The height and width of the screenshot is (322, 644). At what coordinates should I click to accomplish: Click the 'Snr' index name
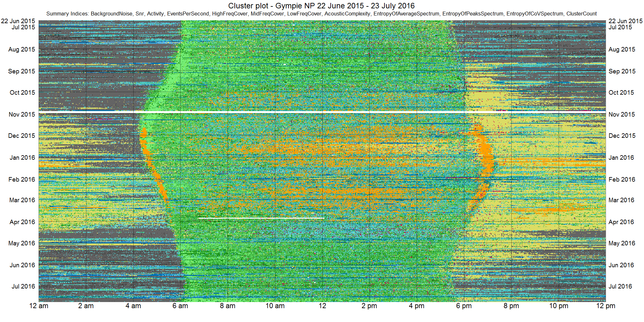coord(139,14)
